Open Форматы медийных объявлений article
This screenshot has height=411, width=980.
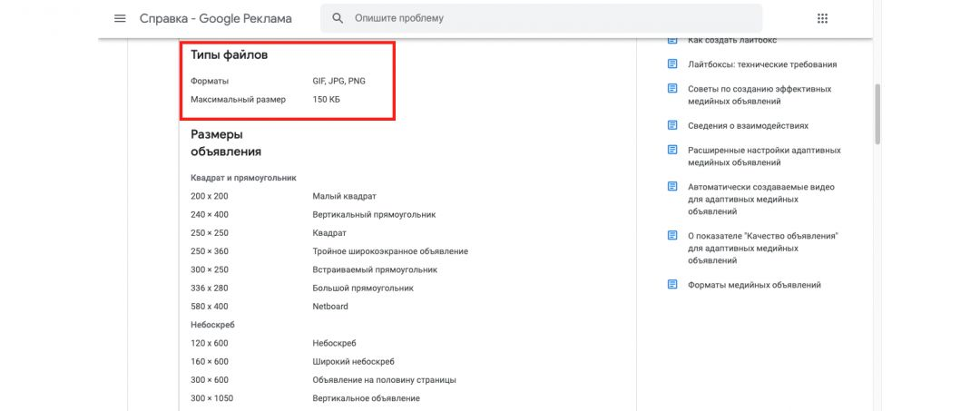[754, 285]
